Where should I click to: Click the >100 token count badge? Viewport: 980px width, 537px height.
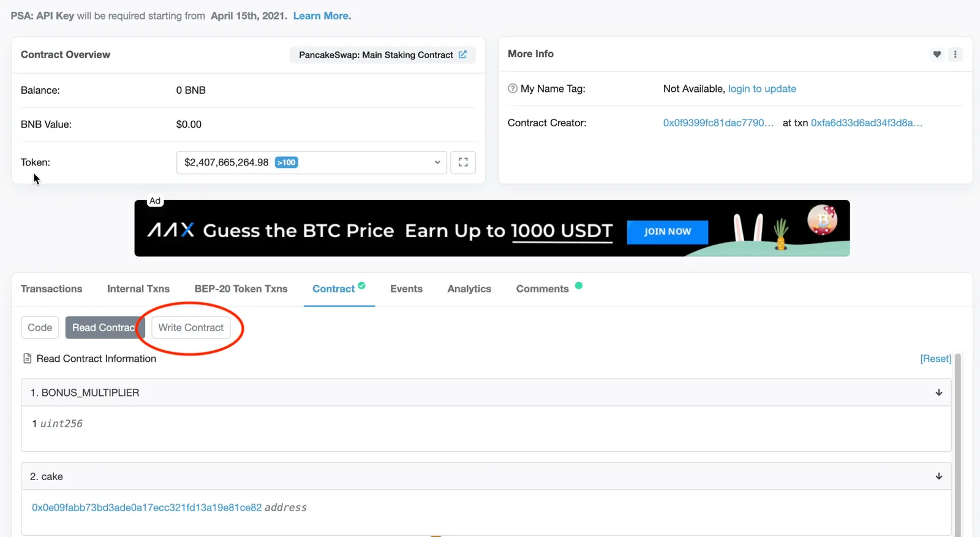[x=287, y=162]
